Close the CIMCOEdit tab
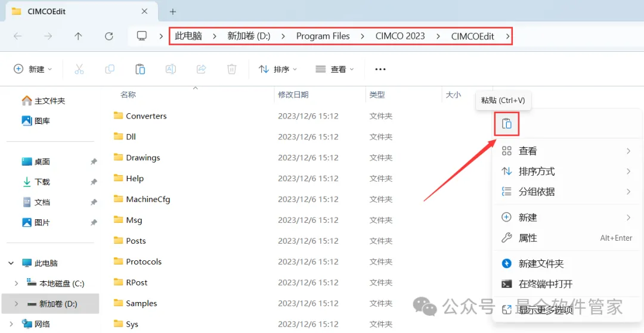The image size is (644, 333). (x=144, y=11)
